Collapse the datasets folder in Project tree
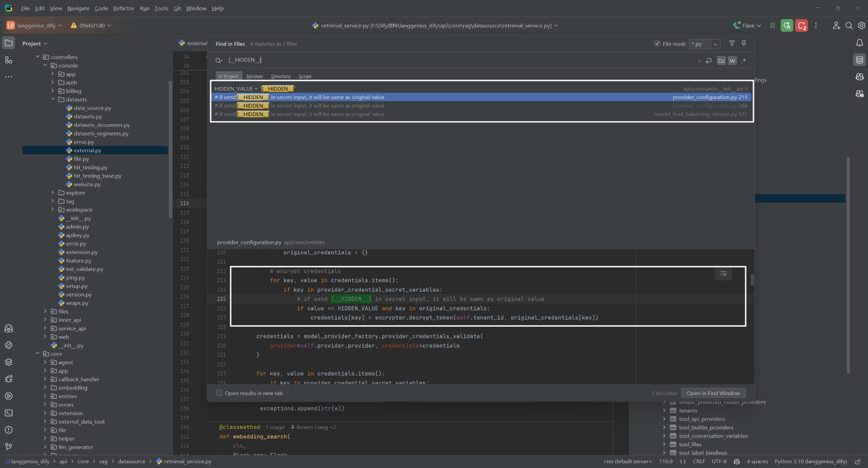Image resolution: width=868 pixels, height=468 pixels. click(53, 99)
